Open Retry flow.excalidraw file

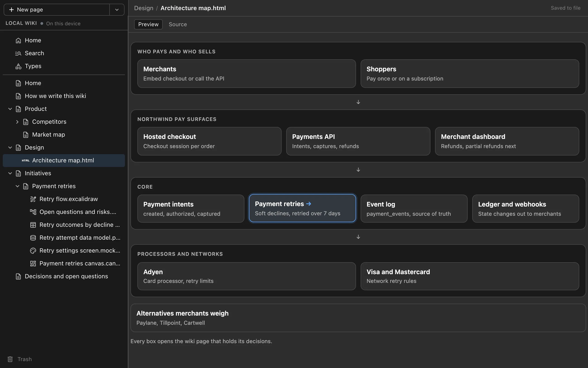click(64, 199)
